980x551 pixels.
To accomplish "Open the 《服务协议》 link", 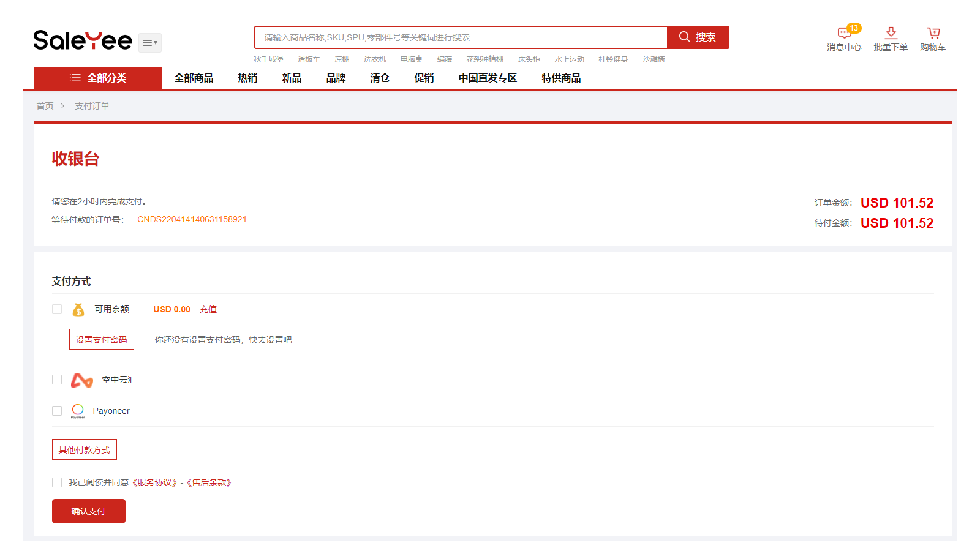I will click(154, 482).
